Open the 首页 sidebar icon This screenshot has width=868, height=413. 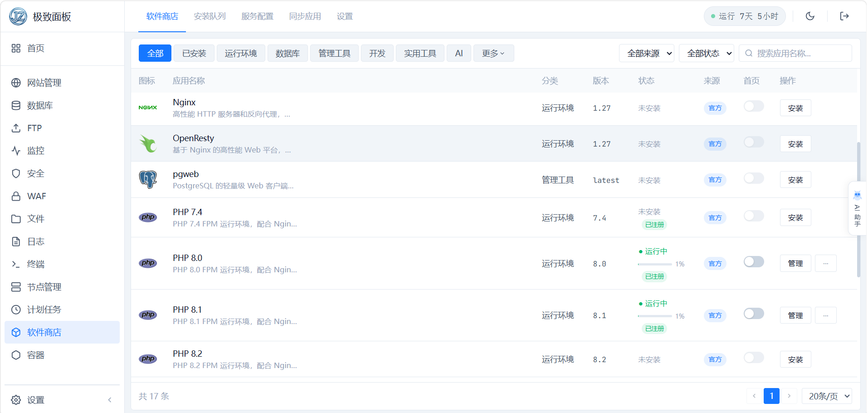pyautogui.click(x=16, y=48)
